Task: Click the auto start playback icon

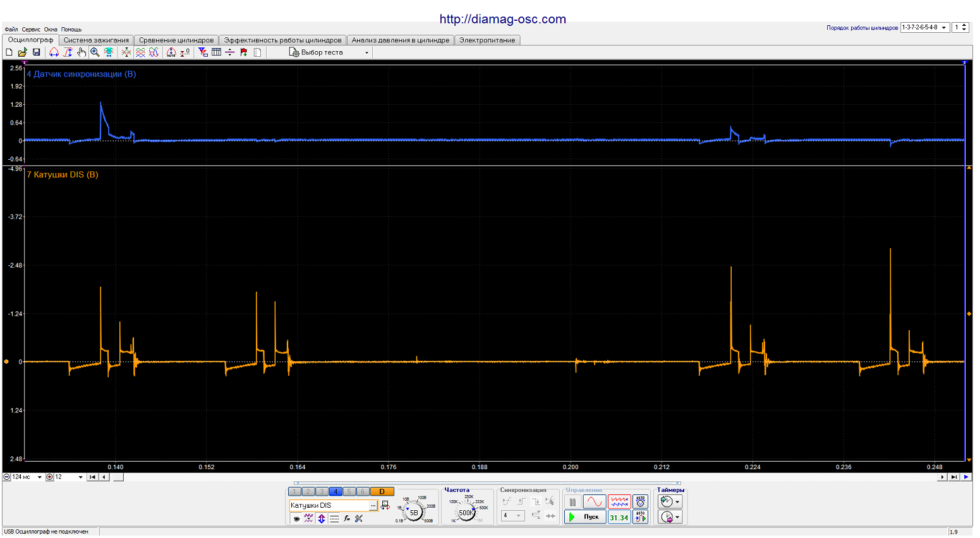Action: (x=641, y=517)
